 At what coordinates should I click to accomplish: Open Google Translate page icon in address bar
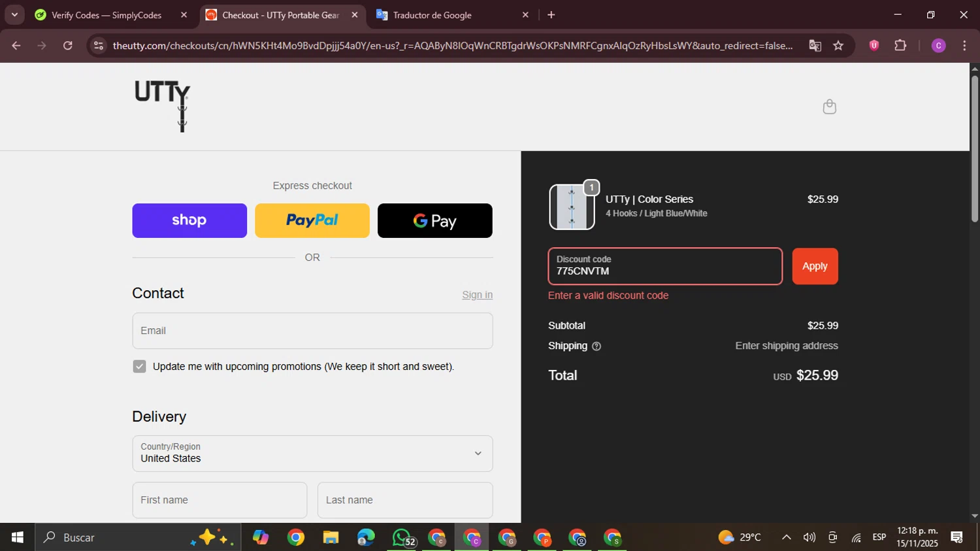click(815, 46)
